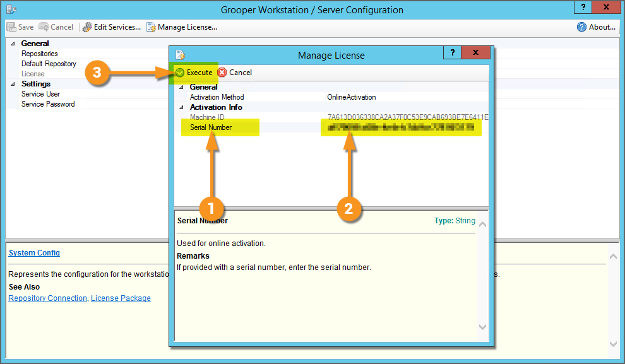Click Execute in Manage License dialog

(194, 73)
